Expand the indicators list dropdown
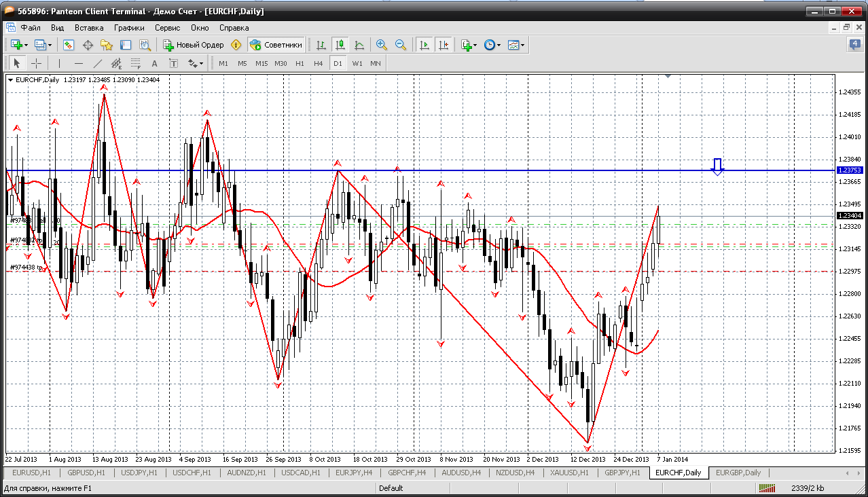 (x=475, y=45)
